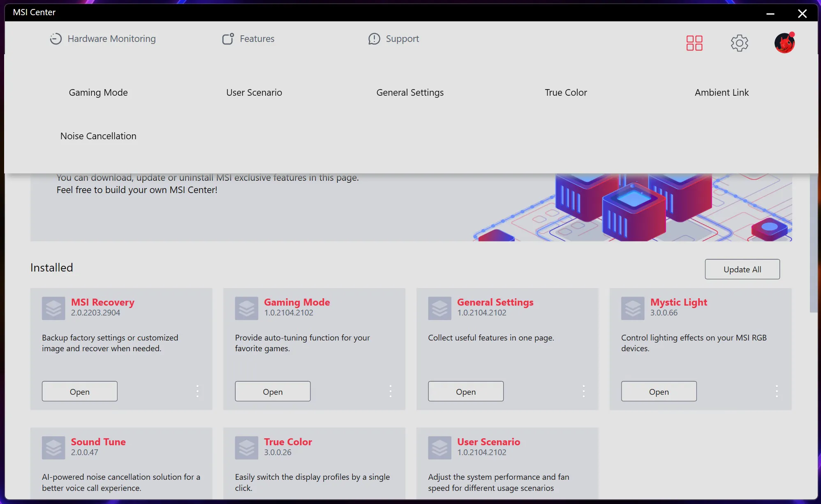Close the MSI Center window
The image size is (821, 504).
[802, 14]
